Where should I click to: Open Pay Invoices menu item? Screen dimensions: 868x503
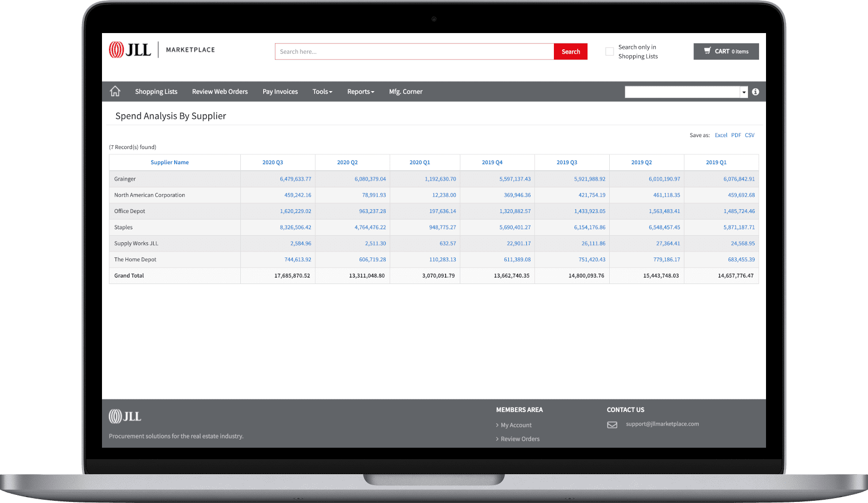(x=280, y=92)
